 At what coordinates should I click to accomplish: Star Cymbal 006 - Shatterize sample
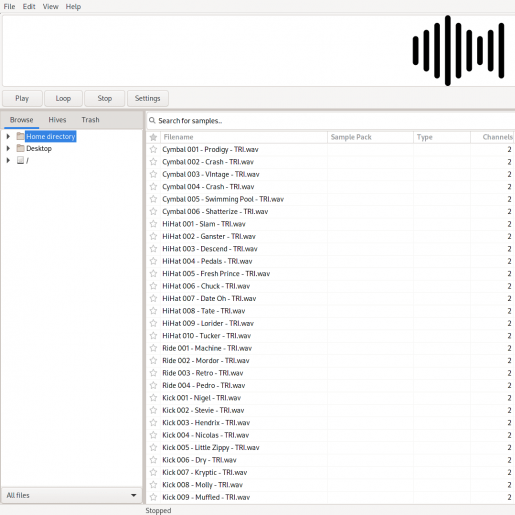(153, 211)
